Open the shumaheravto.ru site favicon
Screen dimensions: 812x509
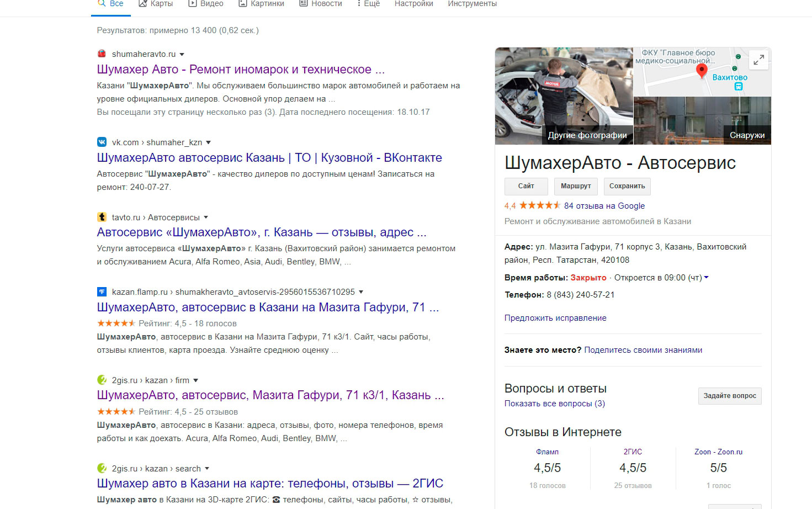click(102, 54)
